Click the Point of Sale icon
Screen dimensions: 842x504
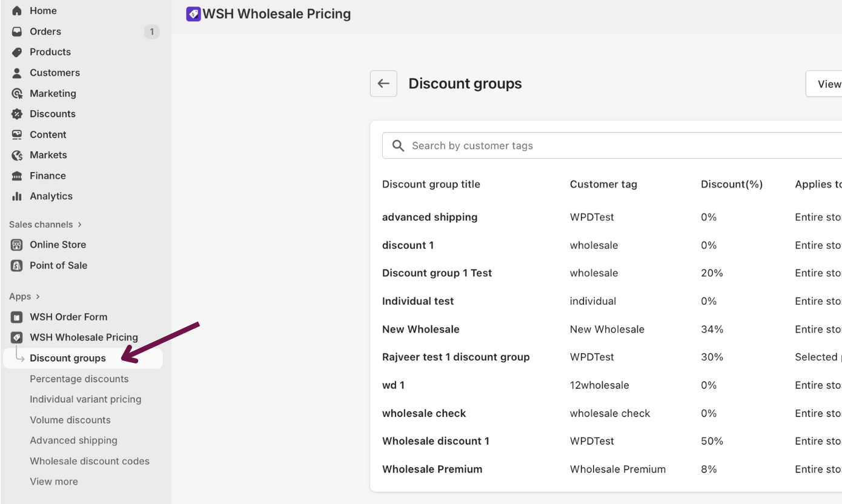point(17,265)
